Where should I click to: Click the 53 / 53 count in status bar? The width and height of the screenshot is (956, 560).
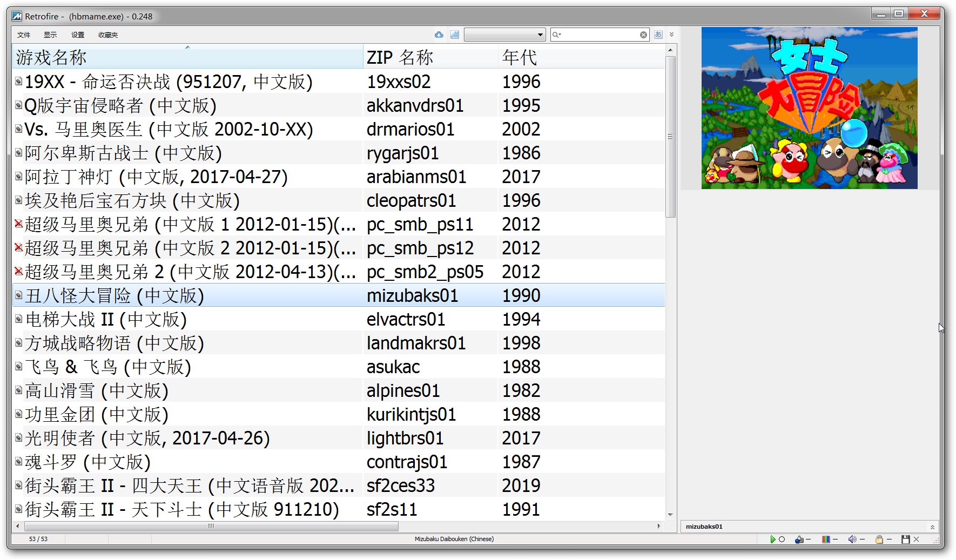[x=38, y=539]
